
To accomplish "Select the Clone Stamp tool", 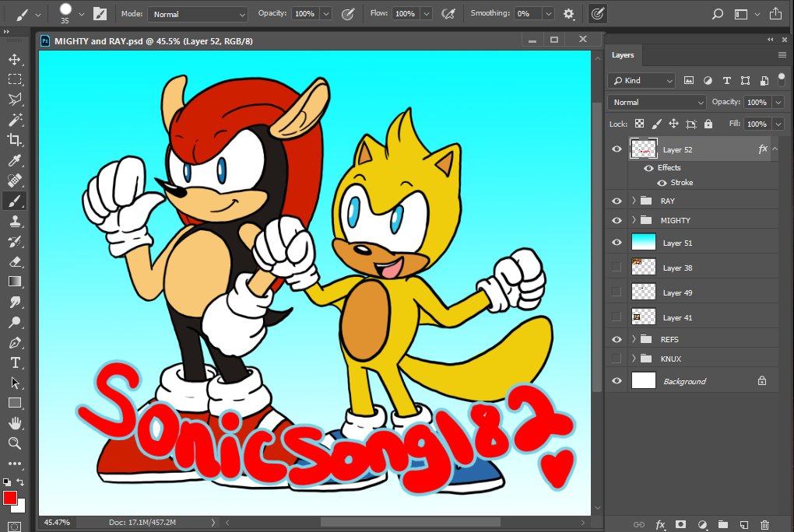I will (15, 221).
